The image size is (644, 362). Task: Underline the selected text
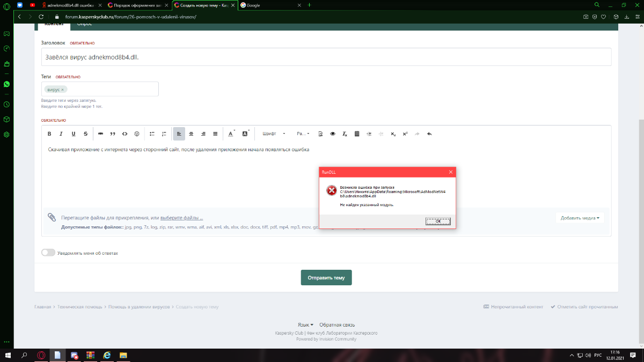(74, 134)
